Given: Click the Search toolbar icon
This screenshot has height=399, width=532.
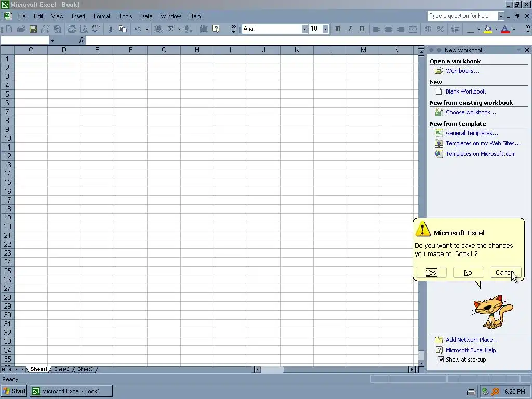Looking at the screenshot, I should point(57,29).
